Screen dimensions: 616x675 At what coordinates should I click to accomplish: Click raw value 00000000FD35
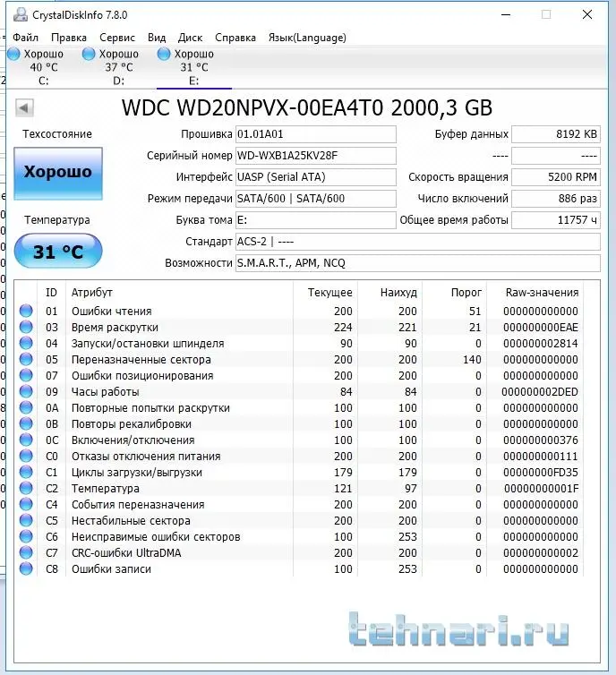[541, 473]
